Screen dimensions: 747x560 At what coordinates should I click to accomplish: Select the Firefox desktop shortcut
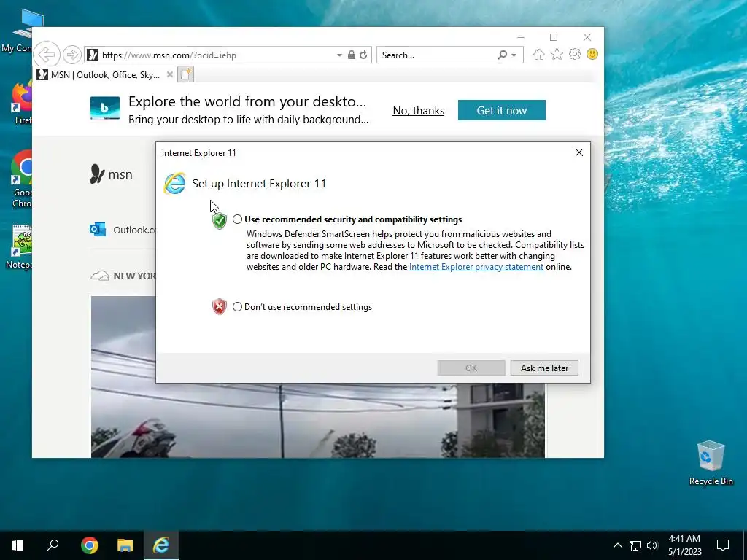pos(22,103)
